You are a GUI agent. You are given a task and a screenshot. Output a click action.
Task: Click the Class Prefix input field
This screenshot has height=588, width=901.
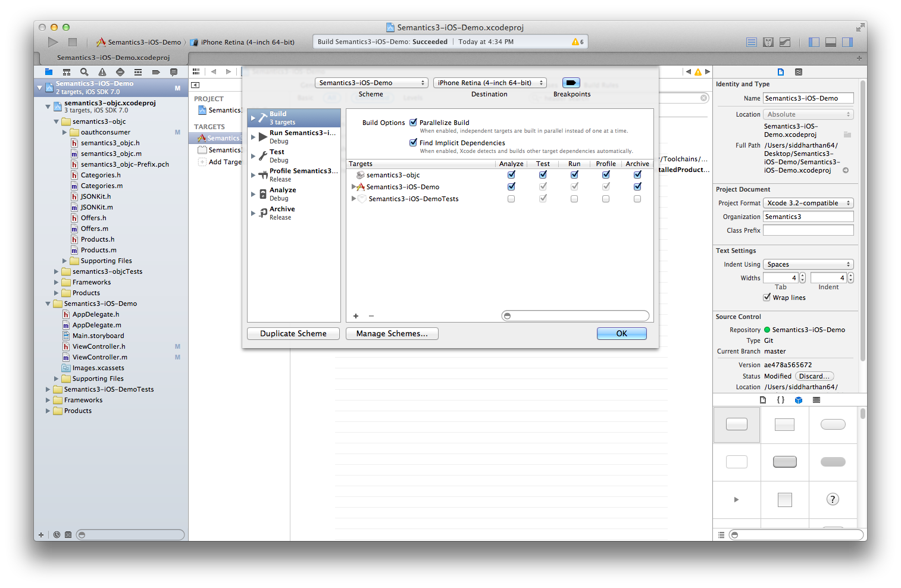(808, 230)
